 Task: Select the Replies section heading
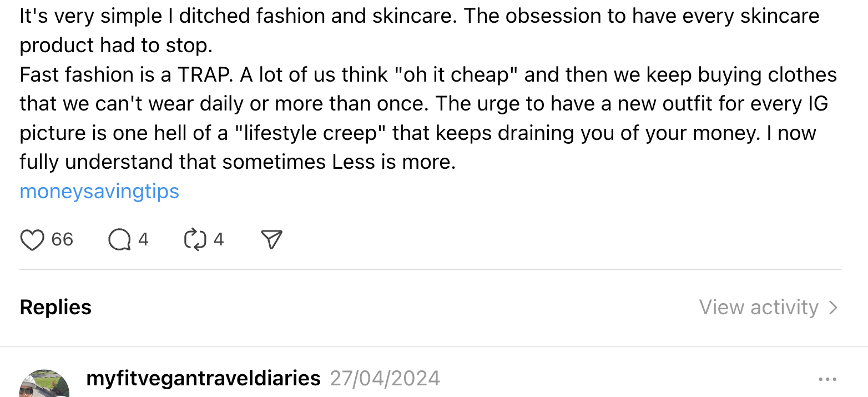(55, 307)
